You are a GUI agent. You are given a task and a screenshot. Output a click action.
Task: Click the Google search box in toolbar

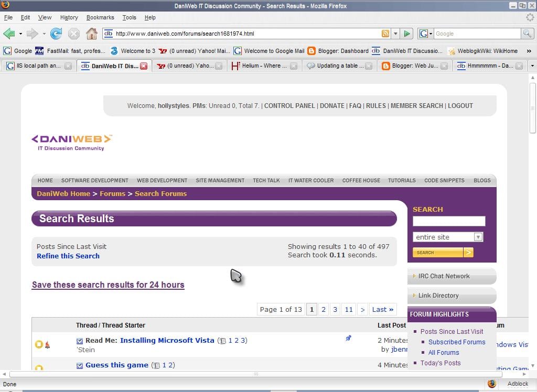(477, 34)
